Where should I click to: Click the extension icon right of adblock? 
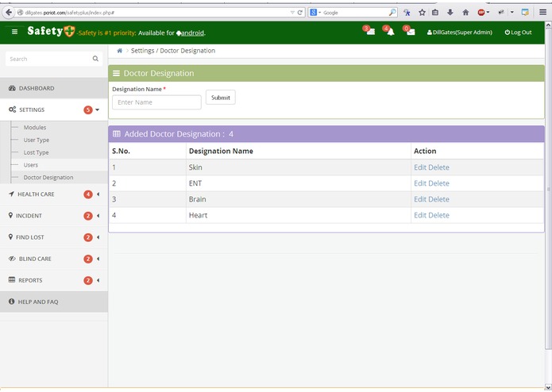[x=501, y=13]
